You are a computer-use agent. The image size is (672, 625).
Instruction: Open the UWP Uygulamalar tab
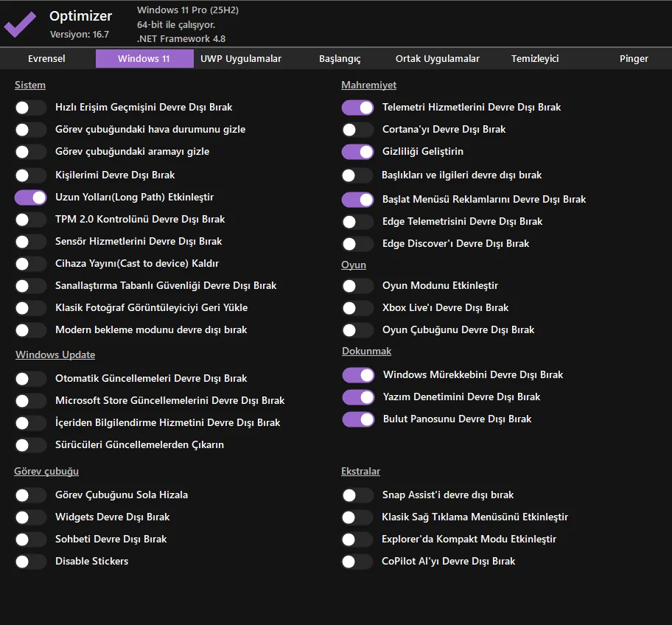point(241,59)
